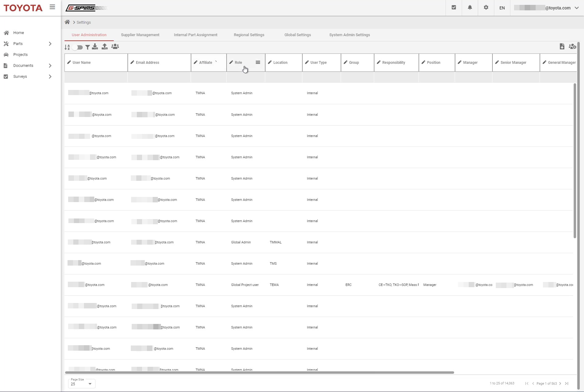Click the A-Z sort icon
Viewport: 584px width, 392px height.
[67, 47]
